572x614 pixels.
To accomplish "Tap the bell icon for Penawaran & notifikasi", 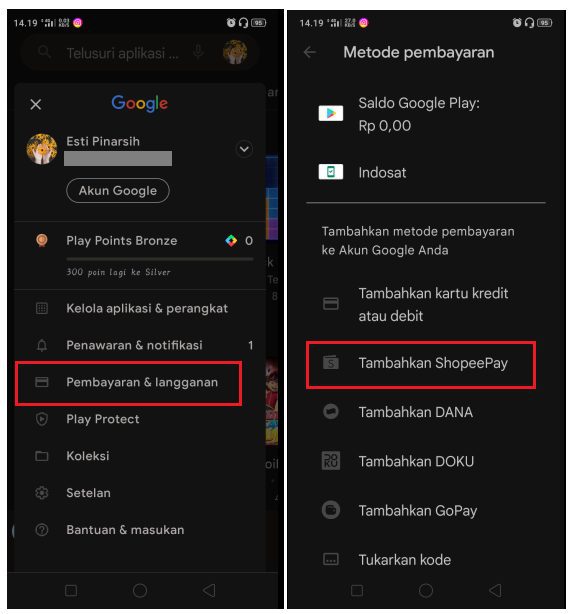I will pos(42,345).
